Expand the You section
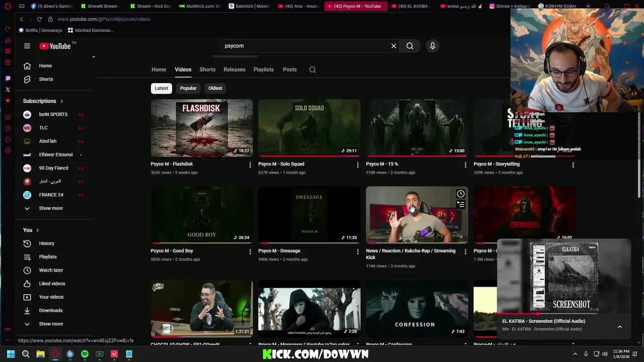The width and height of the screenshot is (644, 362). (x=31, y=230)
